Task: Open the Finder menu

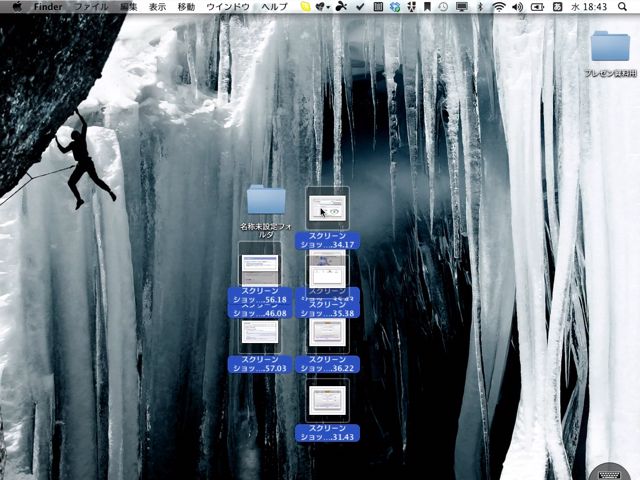Action: pos(48,7)
